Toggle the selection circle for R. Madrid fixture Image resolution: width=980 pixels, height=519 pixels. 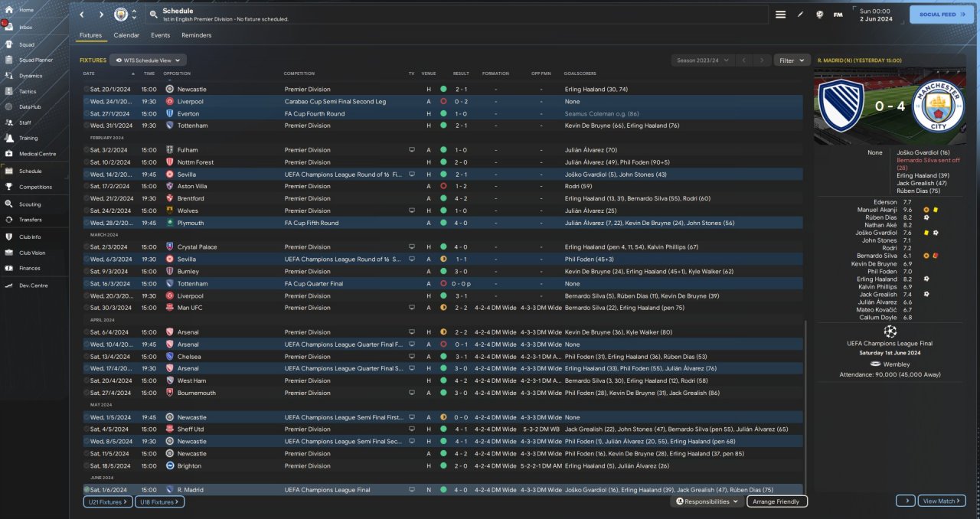click(x=87, y=490)
